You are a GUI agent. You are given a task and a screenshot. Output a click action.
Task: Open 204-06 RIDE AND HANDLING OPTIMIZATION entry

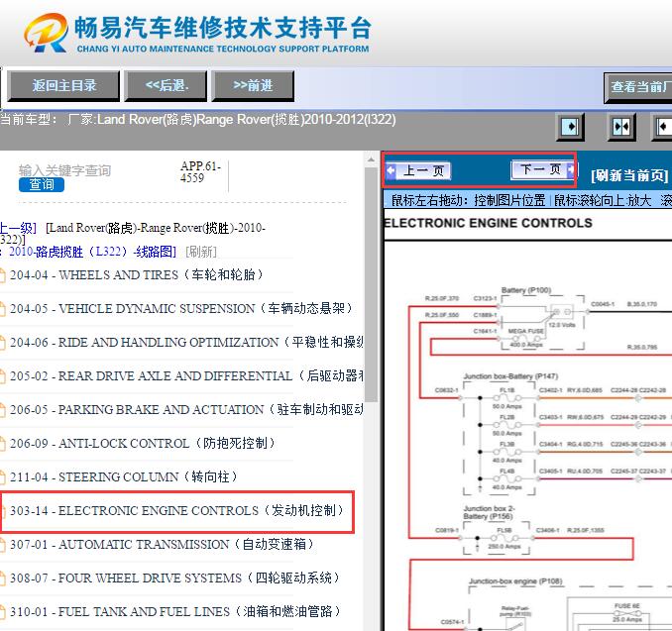coord(186,343)
